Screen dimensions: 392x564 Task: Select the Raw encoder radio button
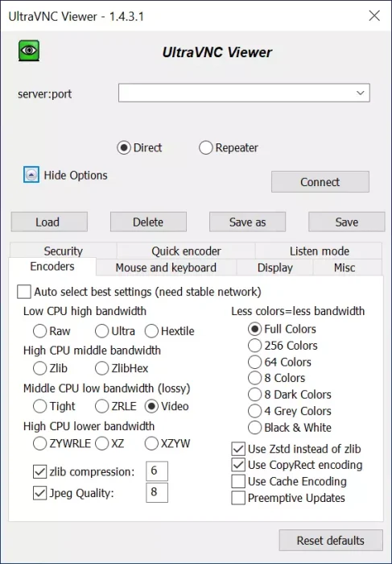(x=39, y=331)
